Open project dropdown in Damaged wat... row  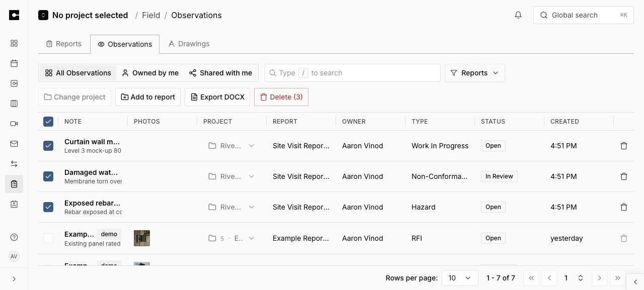231,176
